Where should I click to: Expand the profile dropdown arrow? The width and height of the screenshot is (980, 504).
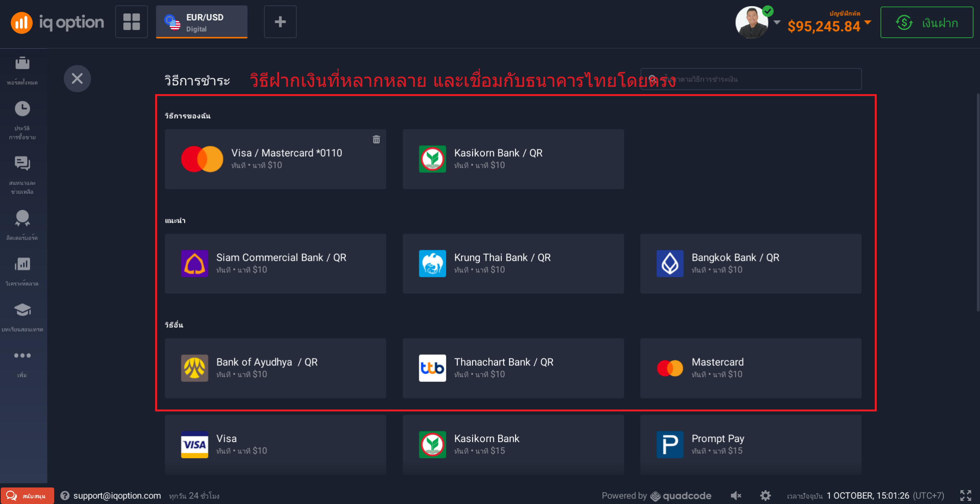point(777,22)
